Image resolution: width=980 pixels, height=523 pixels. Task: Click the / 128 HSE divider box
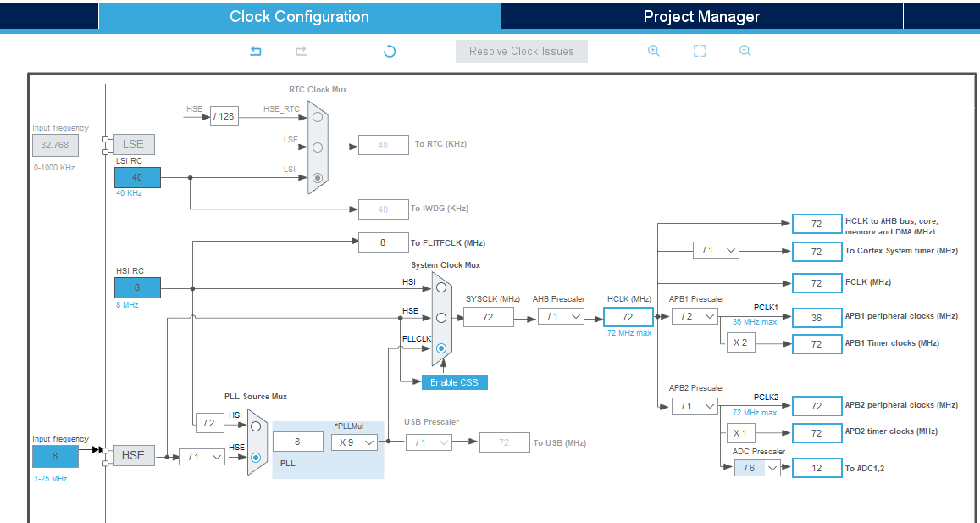click(224, 116)
